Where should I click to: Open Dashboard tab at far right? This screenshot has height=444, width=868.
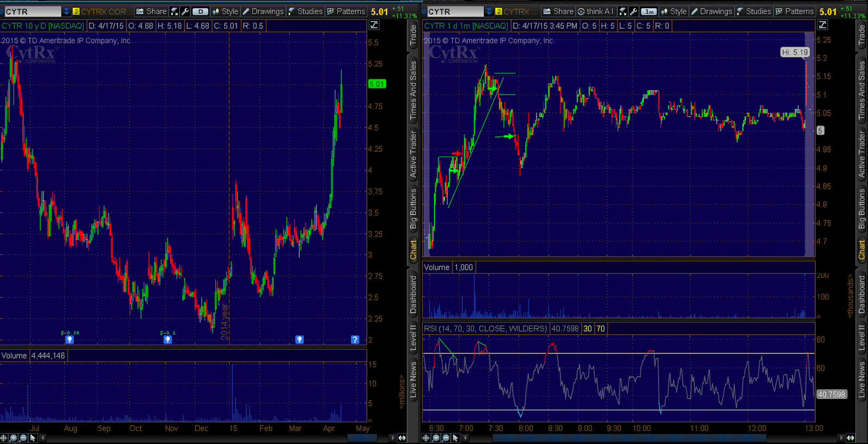coord(861,295)
